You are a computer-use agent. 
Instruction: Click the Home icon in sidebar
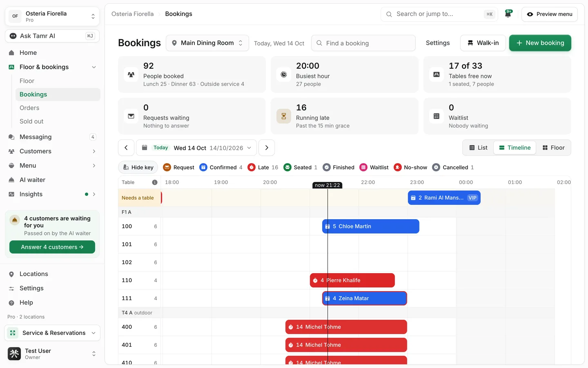point(11,53)
